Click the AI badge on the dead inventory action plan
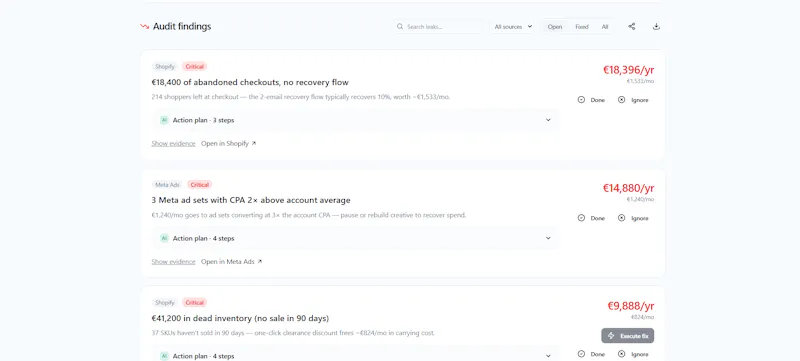800x361 pixels. point(164,356)
